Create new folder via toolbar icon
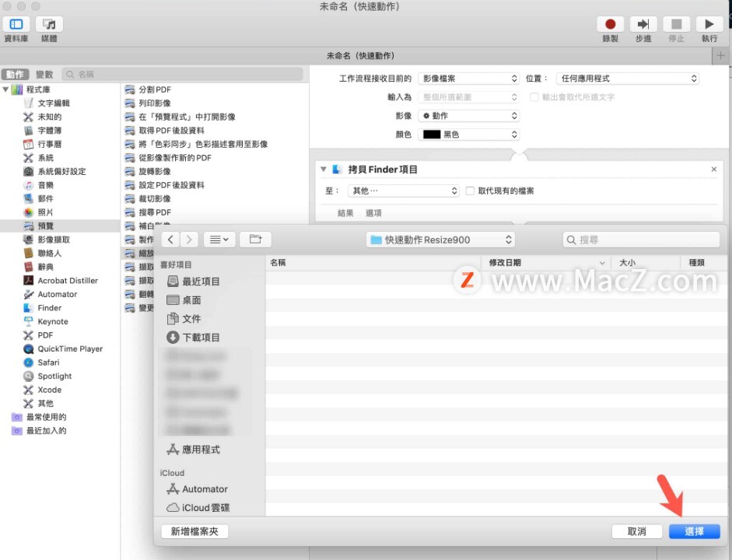The height and width of the screenshot is (560, 732). click(255, 240)
